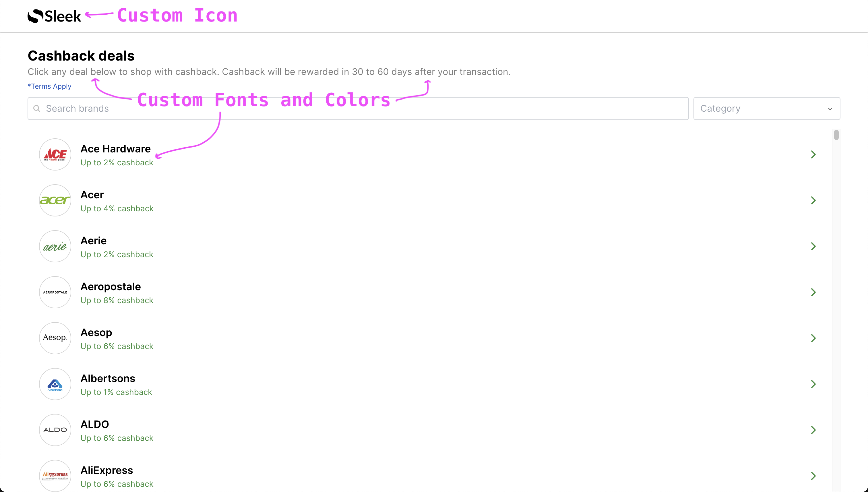Open the Category dropdown

[766, 109]
